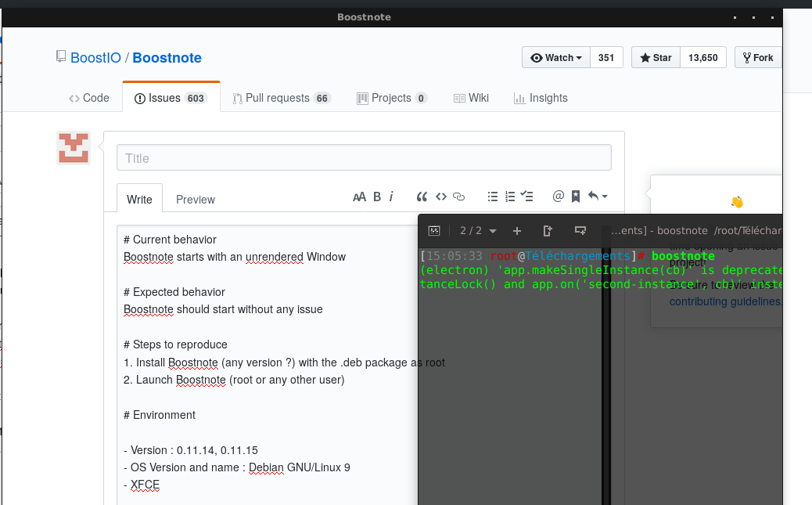Expand the undo arrow dropdown in the toolbar
Image resolution: width=812 pixels, height=505 pixels.
604,197
